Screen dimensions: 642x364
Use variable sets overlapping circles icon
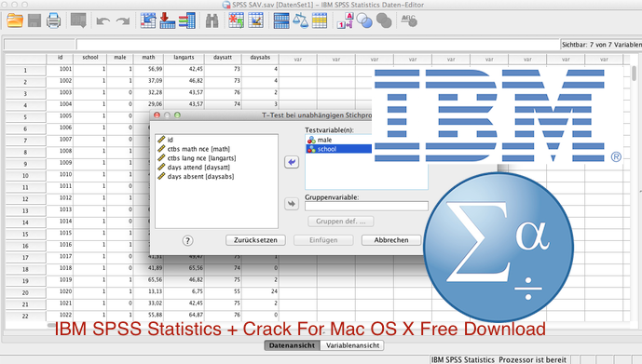click(x=364, y=20)
